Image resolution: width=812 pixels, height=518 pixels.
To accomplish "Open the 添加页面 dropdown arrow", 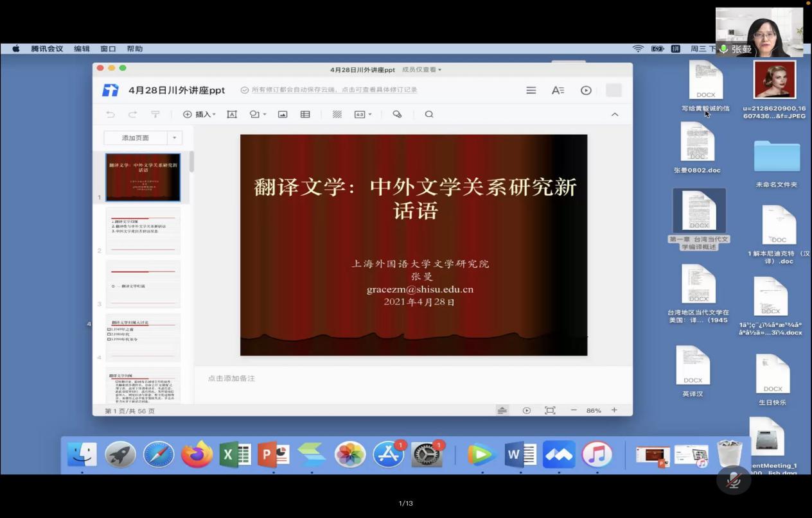I will coord(175,138).
